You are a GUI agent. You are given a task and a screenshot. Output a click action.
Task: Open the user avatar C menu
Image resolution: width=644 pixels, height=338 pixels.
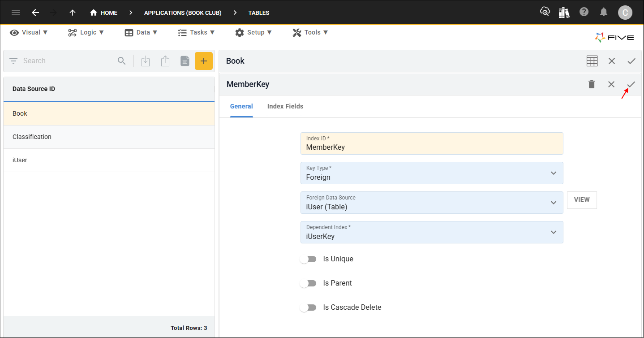(625, 12)
